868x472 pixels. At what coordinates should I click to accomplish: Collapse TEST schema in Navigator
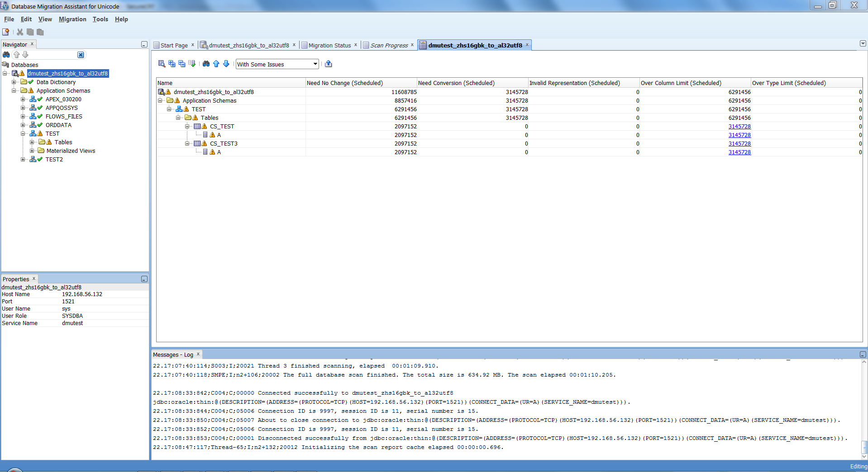[x=23, y=133]
